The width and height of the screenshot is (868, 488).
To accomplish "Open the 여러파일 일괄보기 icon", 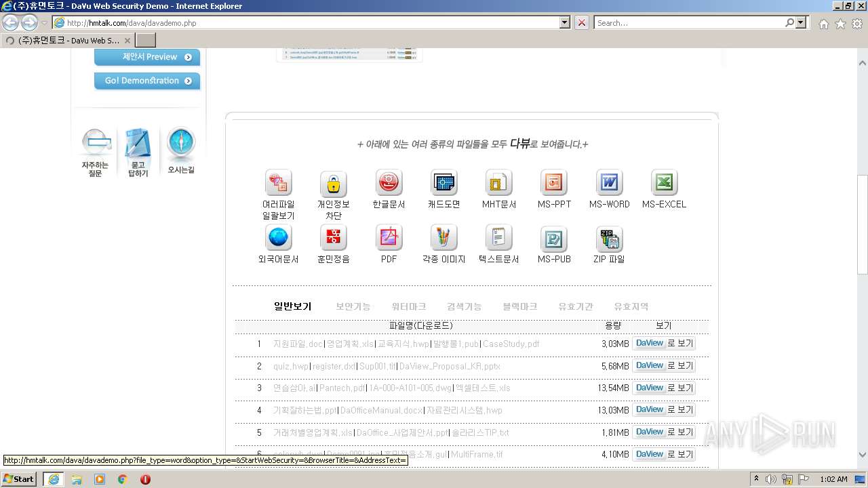I will point(278,182).
